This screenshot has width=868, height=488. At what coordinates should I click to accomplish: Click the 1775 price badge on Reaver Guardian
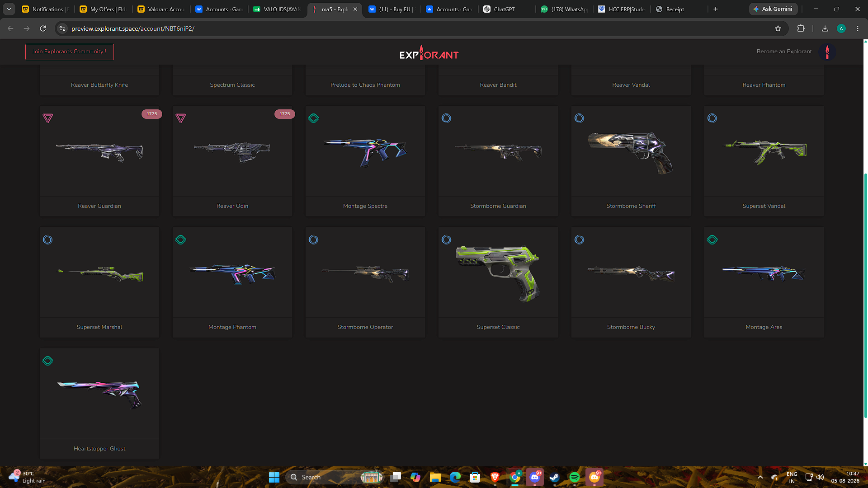(152, 114)
